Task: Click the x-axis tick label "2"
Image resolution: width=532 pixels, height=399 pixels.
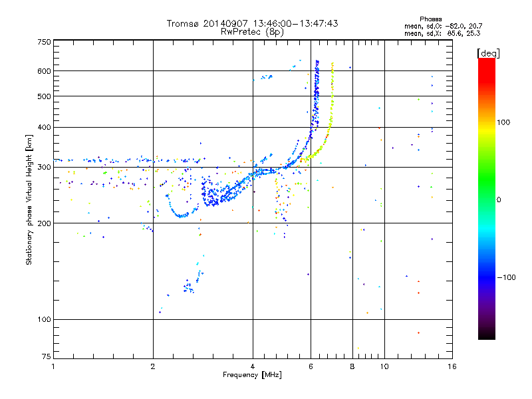Action: coord(153,366)
